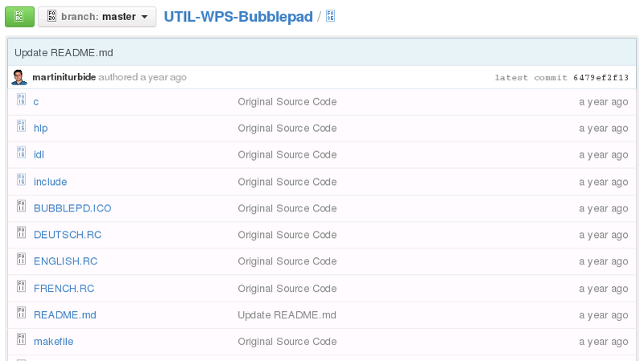
Task: Click the green compare button icon
Action: [19, 16]
